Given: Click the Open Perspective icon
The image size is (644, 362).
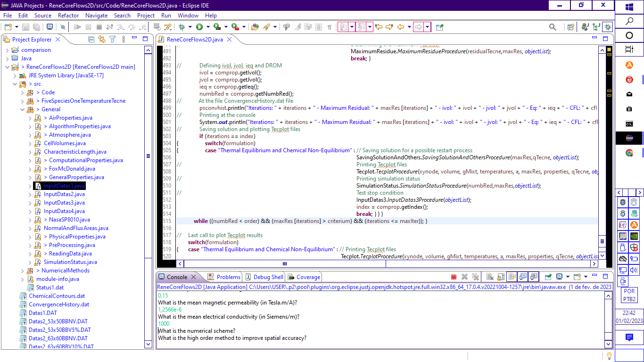Looking at the screenshot, I should (570, 27).
